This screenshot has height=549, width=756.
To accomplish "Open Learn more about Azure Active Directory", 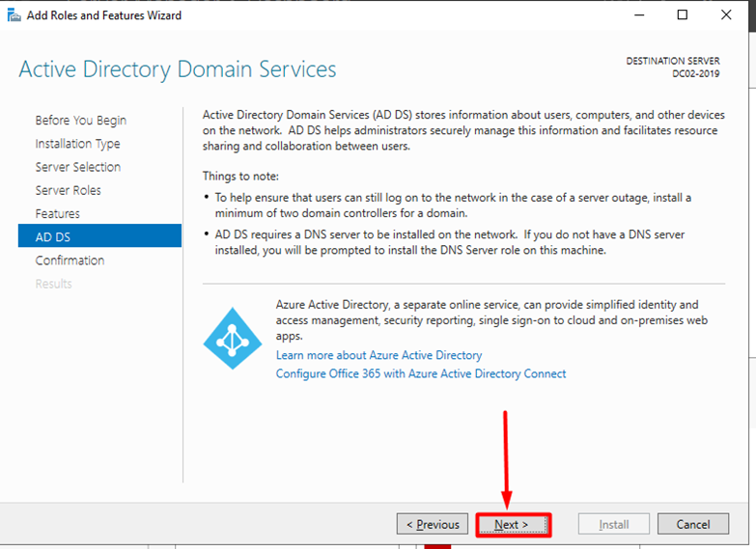I will 379,355.
